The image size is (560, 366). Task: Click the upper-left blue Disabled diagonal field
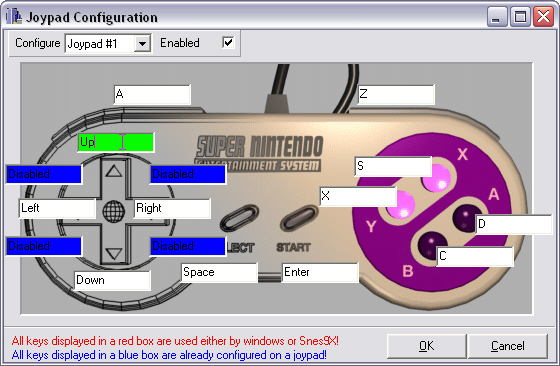[44, 174]
